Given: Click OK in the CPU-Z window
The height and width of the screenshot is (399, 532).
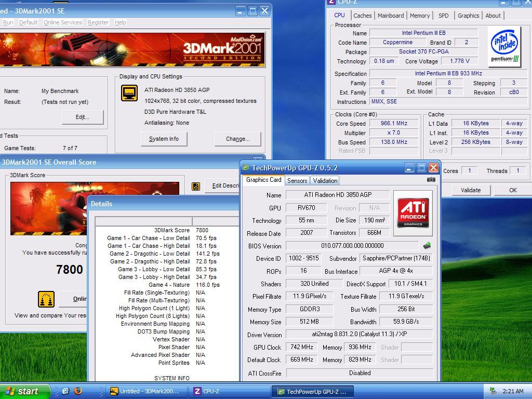Looking at the screenshot, I should (513, 190).
